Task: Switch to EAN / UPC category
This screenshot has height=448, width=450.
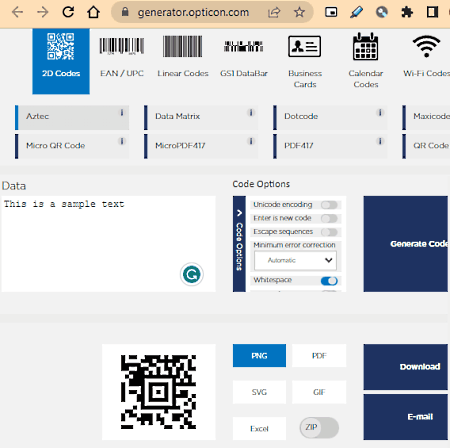Action: coord(122,57)
